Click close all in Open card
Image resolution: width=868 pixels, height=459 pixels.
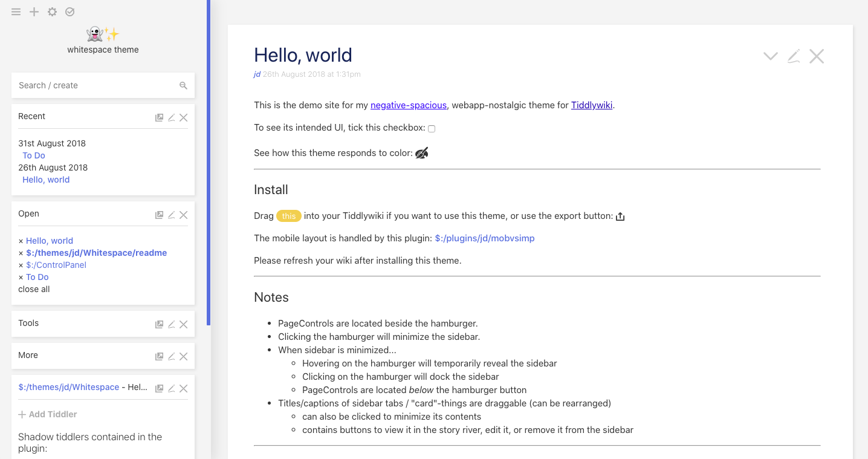point(34,289)
